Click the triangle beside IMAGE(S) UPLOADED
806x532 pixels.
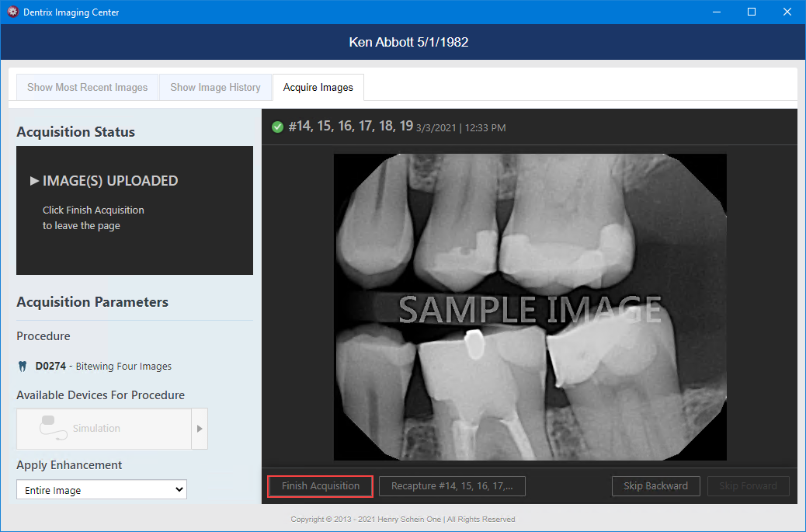(x=34, y=181)
